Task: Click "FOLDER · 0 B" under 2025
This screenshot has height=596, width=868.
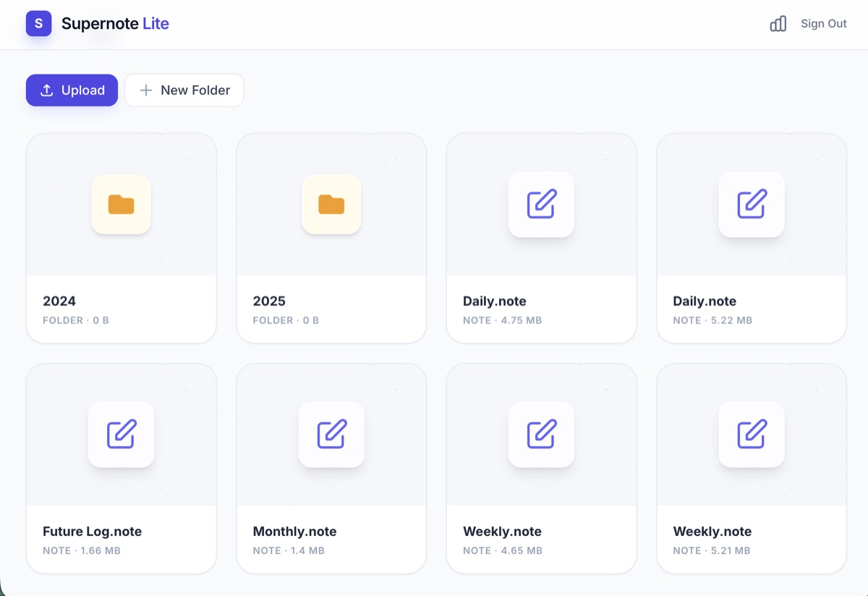Action: point(286,320)
